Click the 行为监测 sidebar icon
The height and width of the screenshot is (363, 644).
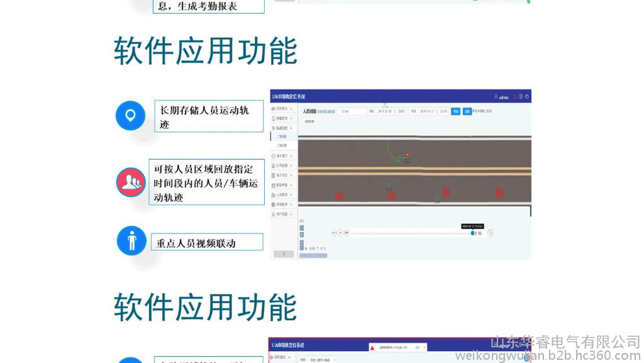pos(274,165)
